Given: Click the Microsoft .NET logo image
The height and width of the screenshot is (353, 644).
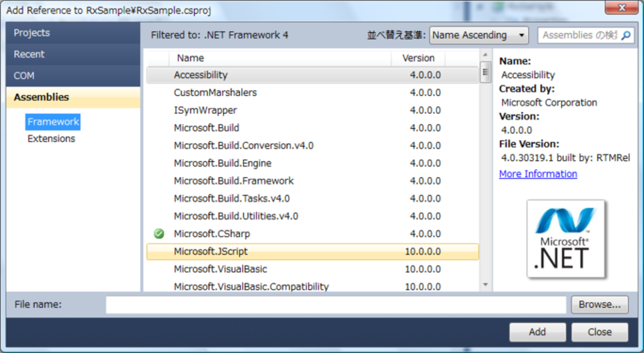Looking at the screenshot, I should tap(566, 239).
